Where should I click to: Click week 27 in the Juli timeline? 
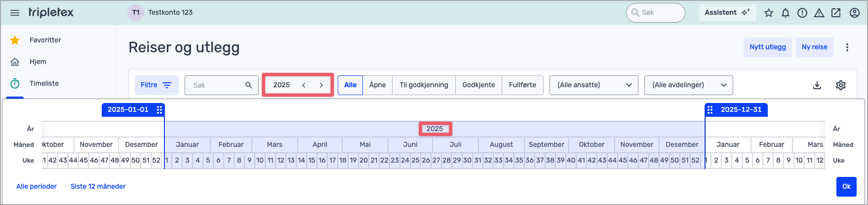tap(436, 160)
